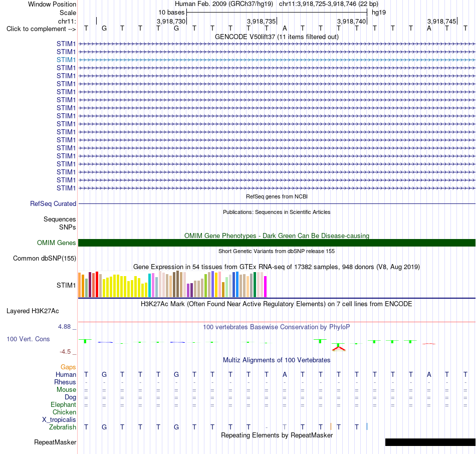Screen dimensions: 476x454
Task: Click the blue break mark ending Zebrafish alignment
Action: tap(367, 426)
